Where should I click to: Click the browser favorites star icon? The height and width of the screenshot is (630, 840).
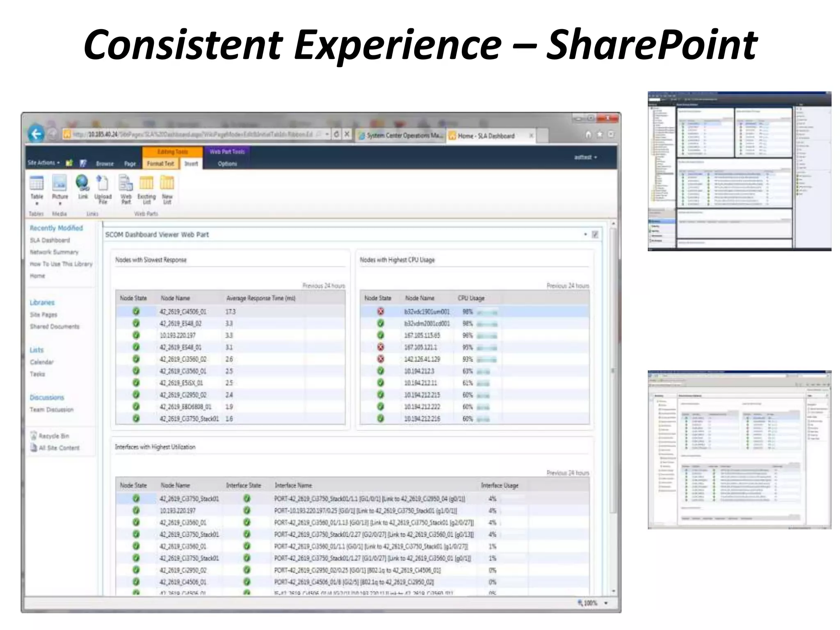coord(600,135)
